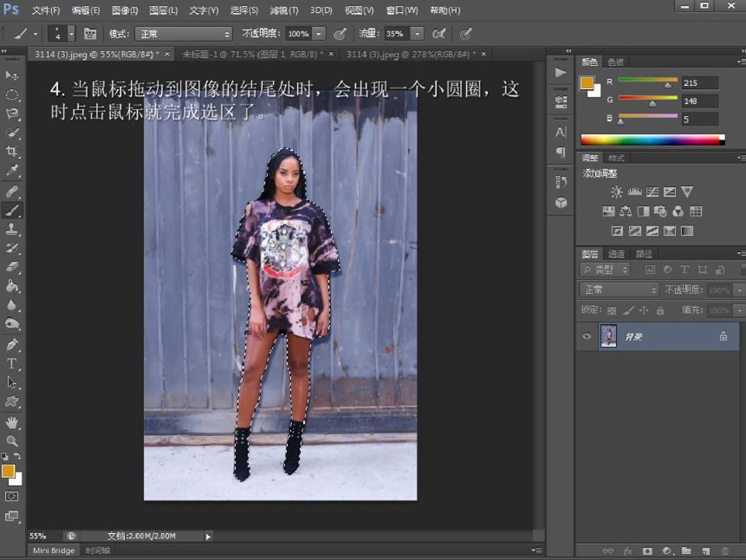The height and width of the screenshot is (560, 746).
Task: Expand the 流量 flow value dropdown
Action: tap(417, 33)
